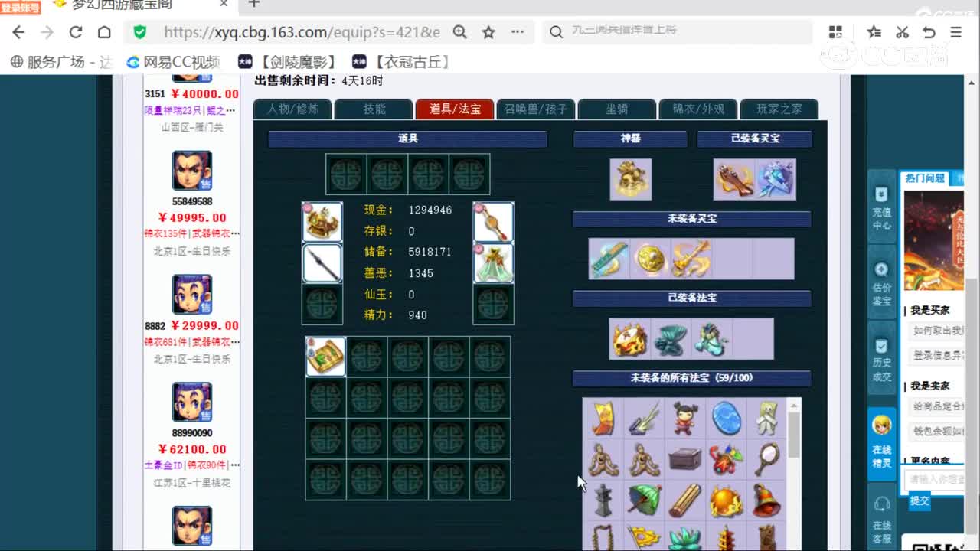Select the umbrella icon among unequipped treasures
Screen dimensions: 980x551
[643, 497]
